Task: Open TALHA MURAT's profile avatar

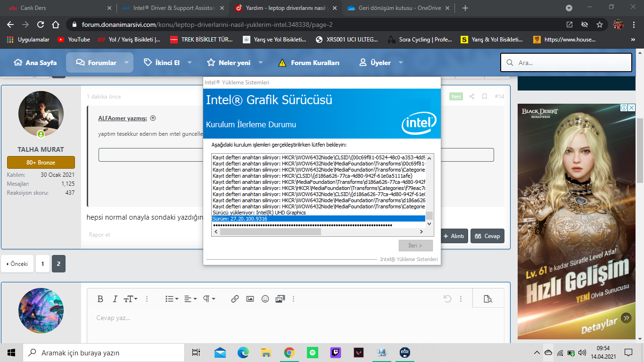Action: point(41,114)
